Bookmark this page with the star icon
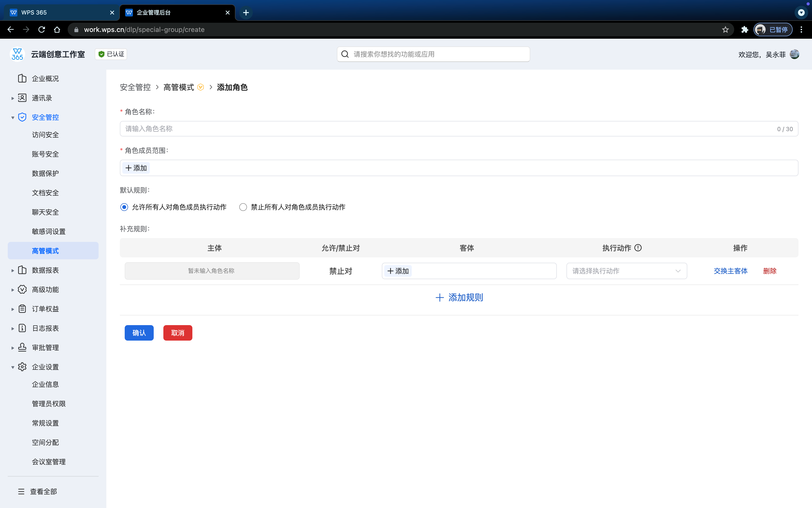The image size is (812, 508). (x=725, y=30)
